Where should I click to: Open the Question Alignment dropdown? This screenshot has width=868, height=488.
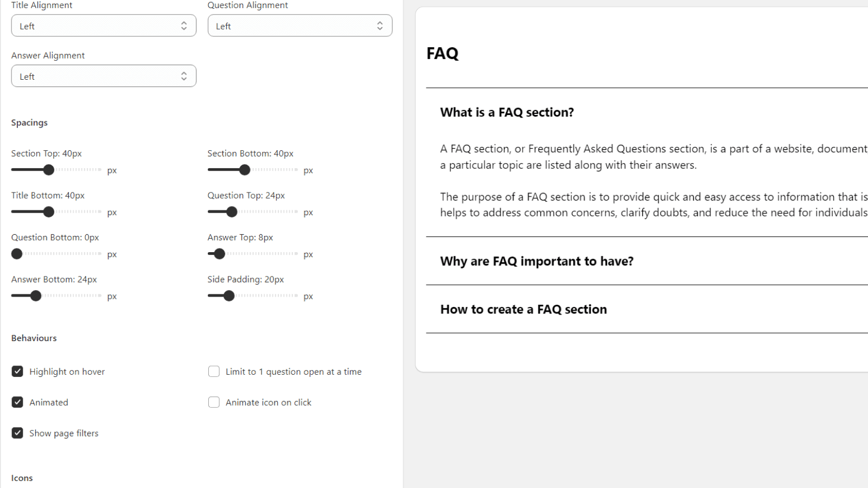point(299,25)
